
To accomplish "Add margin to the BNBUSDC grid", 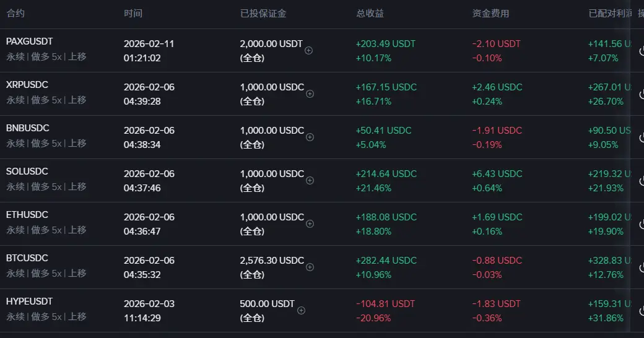I will (x=310, y=137).
